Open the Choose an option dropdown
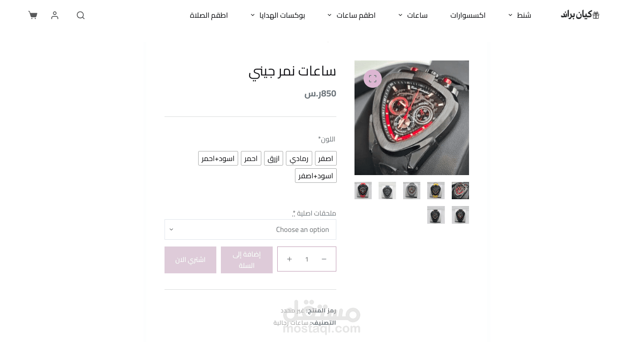Image resolution: width=644 pixels, height=342 pixels. click(250, 229)
